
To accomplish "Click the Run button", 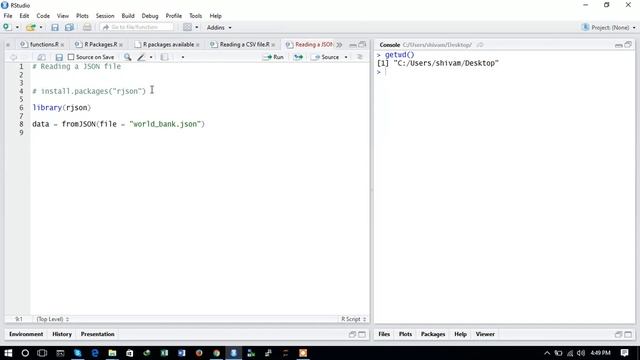I will 274,57.
